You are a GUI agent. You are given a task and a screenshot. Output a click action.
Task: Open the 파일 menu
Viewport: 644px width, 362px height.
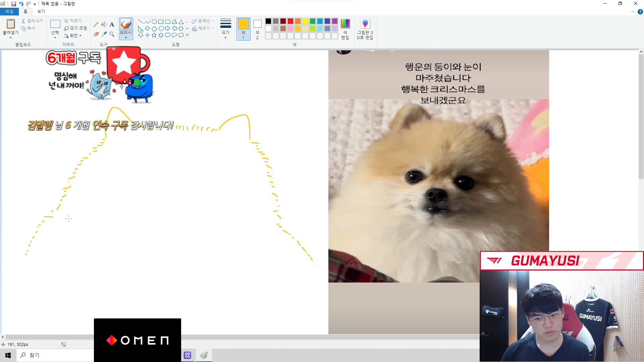click(9, 11)
